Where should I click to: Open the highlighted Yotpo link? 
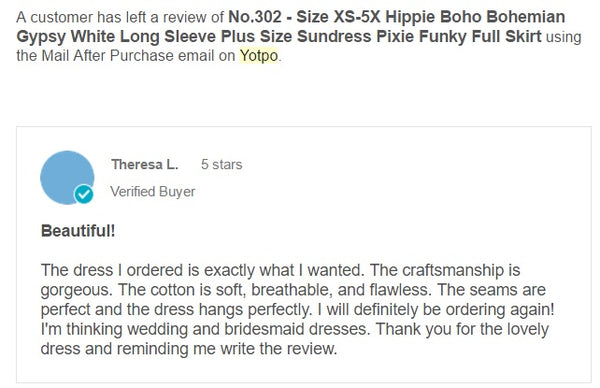tap(259, 56)
